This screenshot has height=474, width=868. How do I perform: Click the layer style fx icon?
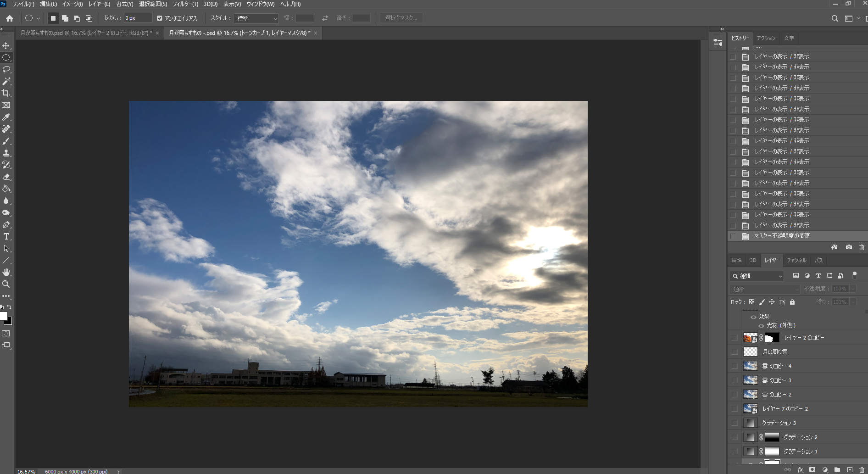point(800,470)
